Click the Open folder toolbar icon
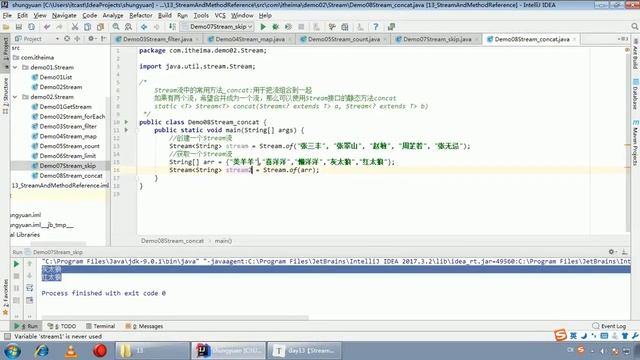This screenshot has height=360, width=640. pyautogui.click(x=6, y=27)
